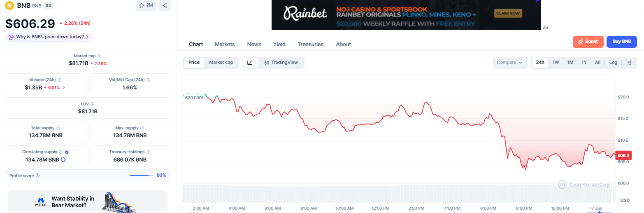Click the red 606.4 current price tag
Screen dimensions: 644x213
623,155
